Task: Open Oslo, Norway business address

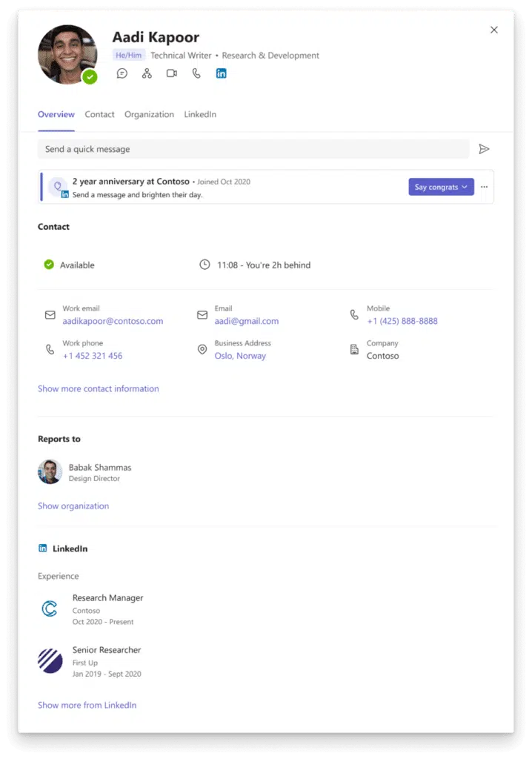Action: pyautogui.click(x=240, y=356)
